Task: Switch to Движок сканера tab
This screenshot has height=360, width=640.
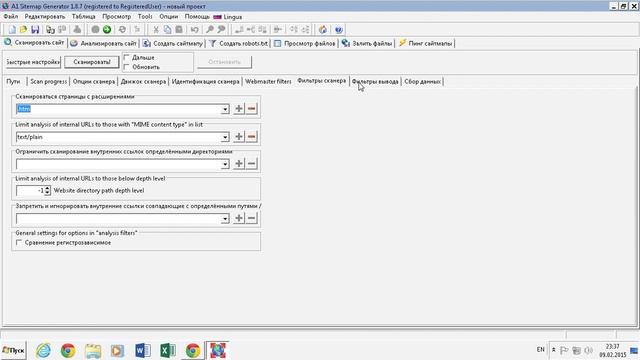Action: point(143,82)
